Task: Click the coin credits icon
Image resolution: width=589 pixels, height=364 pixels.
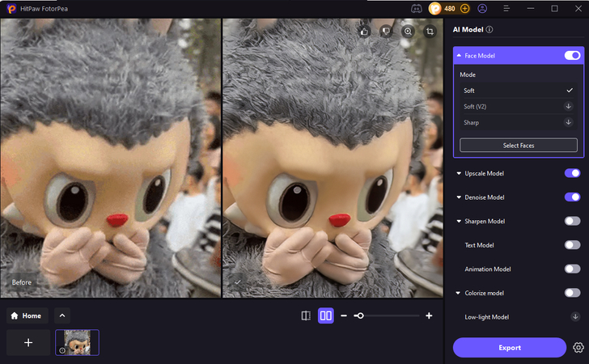Action: tap(435, 9)
